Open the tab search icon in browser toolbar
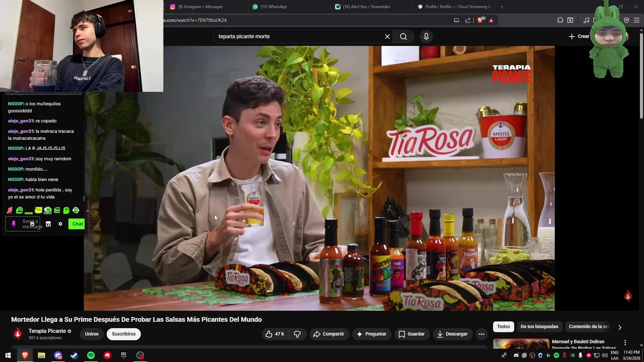The image size is (644, 362). [570, 20]
